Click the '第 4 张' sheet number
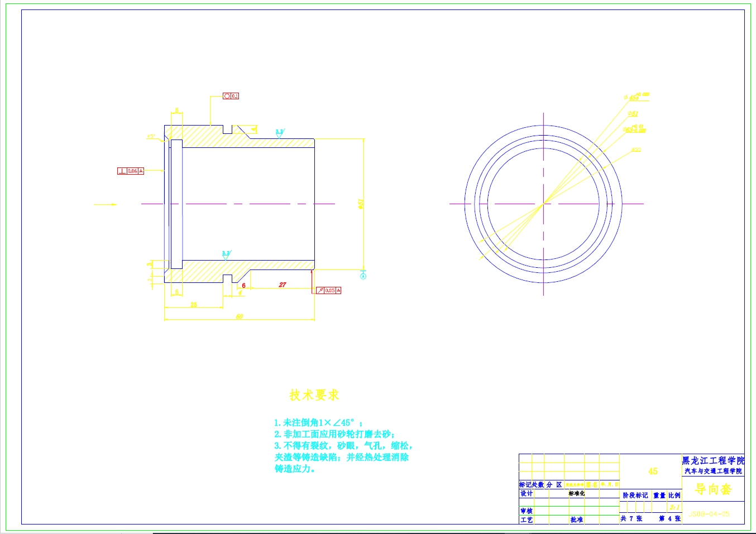756x534 pixels. (670, 518)
